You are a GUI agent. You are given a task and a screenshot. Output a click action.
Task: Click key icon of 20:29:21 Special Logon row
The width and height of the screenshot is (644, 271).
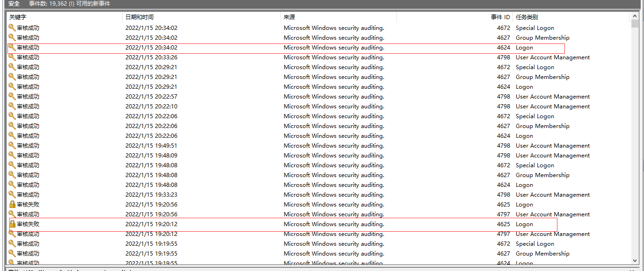(12, 67)
